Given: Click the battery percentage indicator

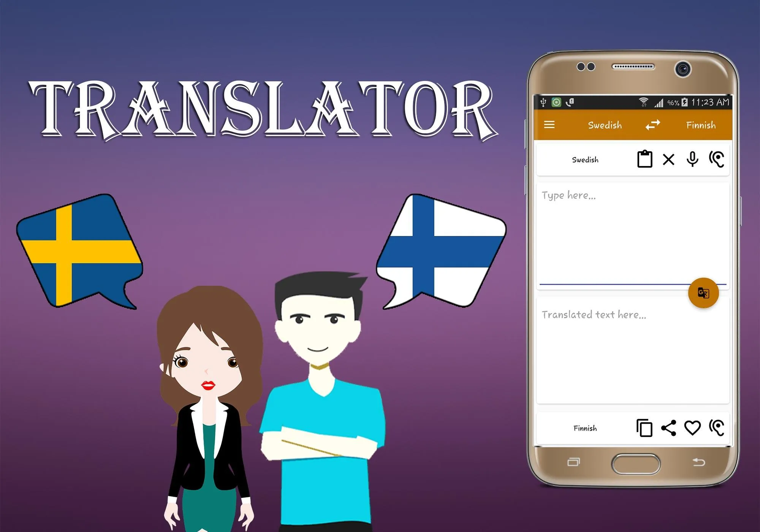Looking at the screenshot, I should pos(671,100).
